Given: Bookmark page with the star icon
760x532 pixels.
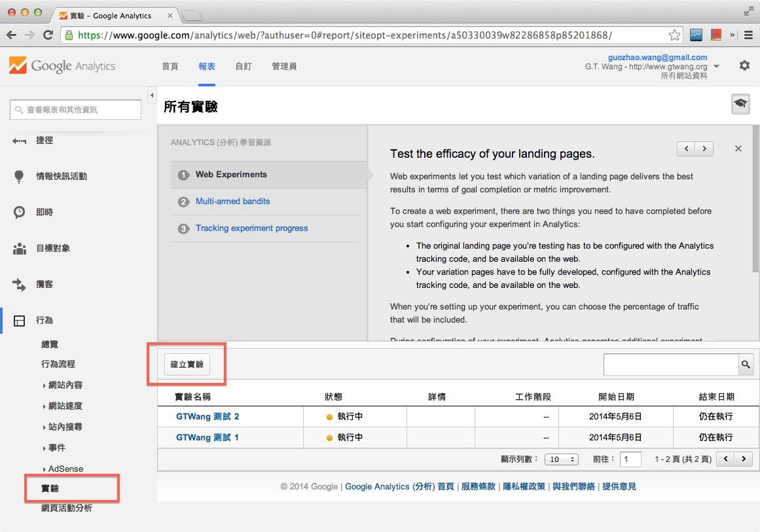Looking at the screenshot, I should [x=674, y=35].
